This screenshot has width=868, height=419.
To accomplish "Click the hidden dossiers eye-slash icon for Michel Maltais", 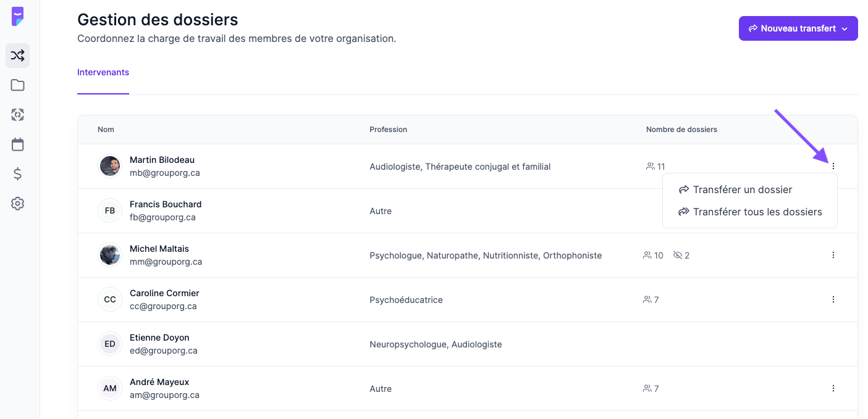I will 678,255.
